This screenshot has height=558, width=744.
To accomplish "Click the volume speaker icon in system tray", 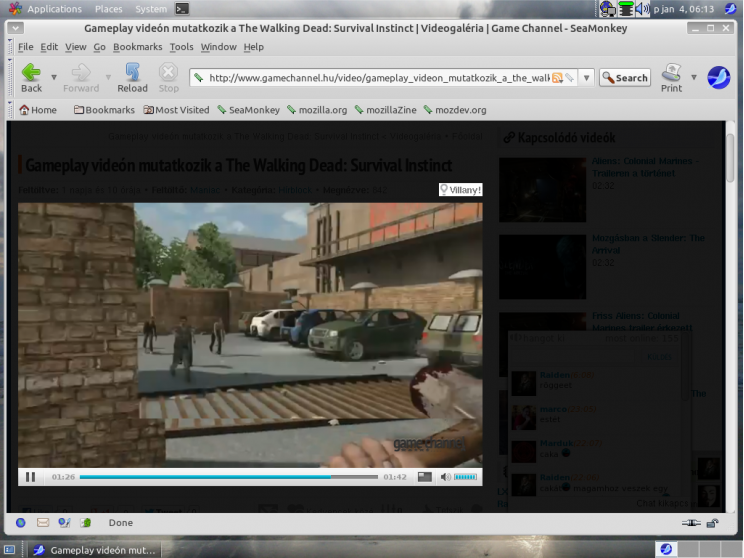I will click(x=642, y=9).
